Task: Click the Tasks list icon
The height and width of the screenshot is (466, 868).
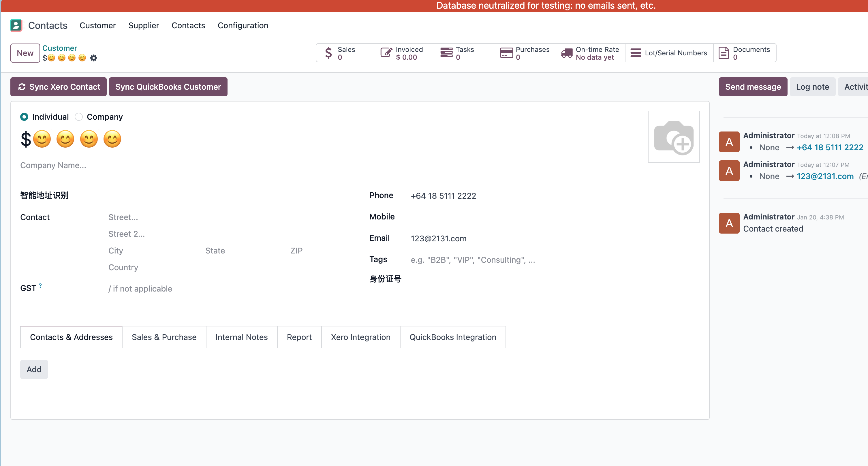Action: point(446,53)
